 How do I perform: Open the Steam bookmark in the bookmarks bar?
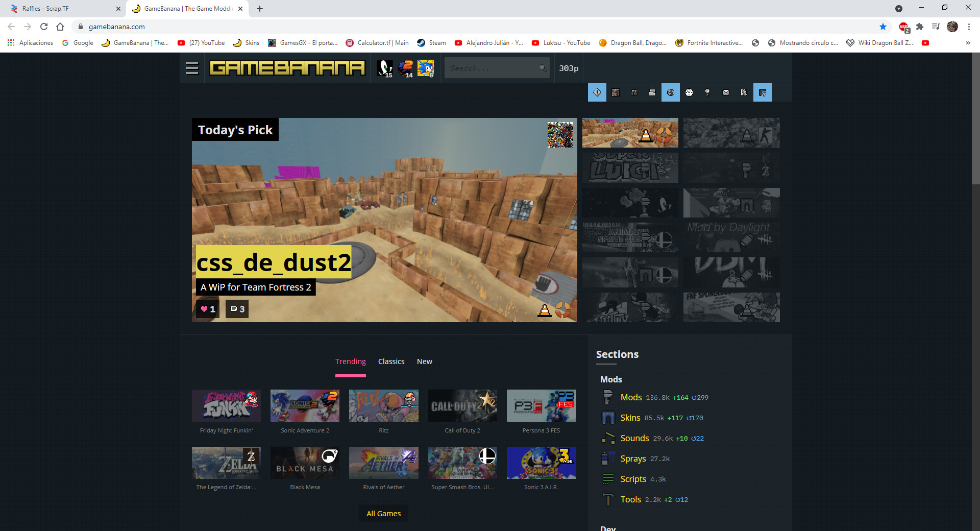point(431,43)
